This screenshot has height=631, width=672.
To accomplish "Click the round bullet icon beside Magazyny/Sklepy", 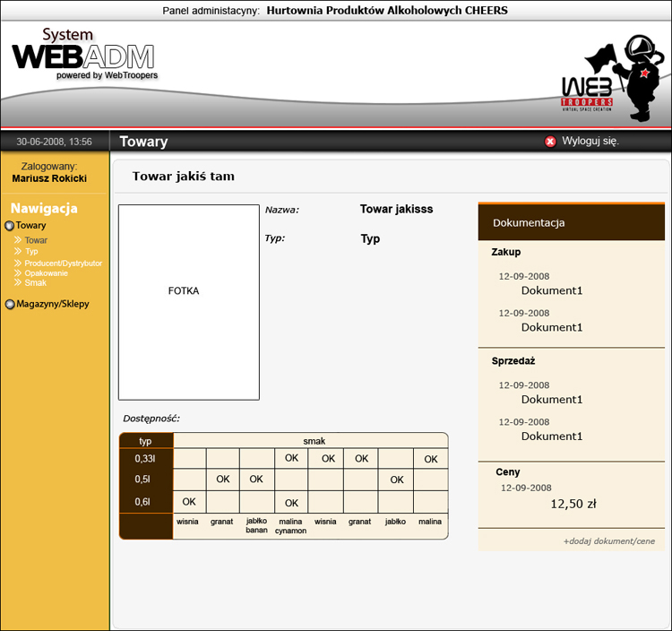I will coord(10,305).
